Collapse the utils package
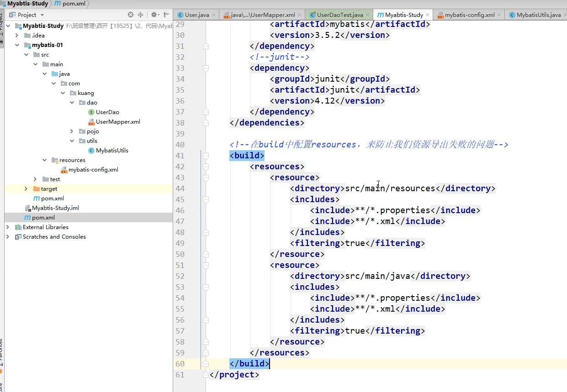This screenshot has width=567, height=392. (72, 141)
